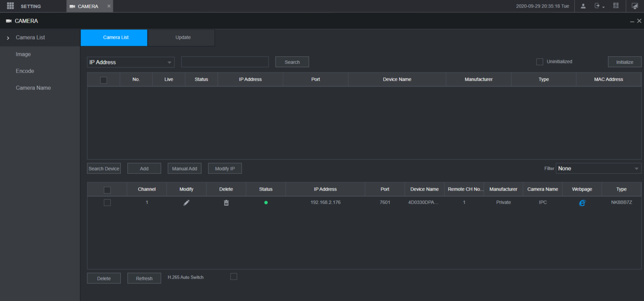Switch to the Update tab

[x=182, y=38]
